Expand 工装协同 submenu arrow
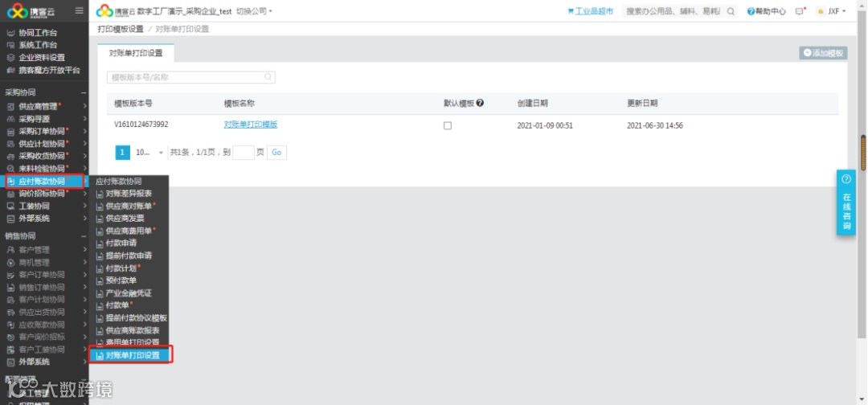This screenshot has width=868, height=405. tap(84, 206)
